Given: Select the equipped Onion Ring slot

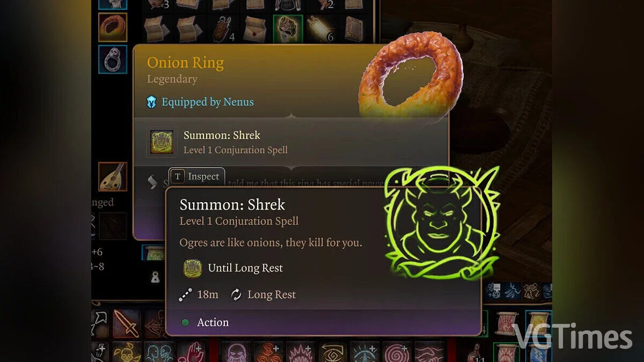Looking at the screenshot, I should tap(113, 27).
